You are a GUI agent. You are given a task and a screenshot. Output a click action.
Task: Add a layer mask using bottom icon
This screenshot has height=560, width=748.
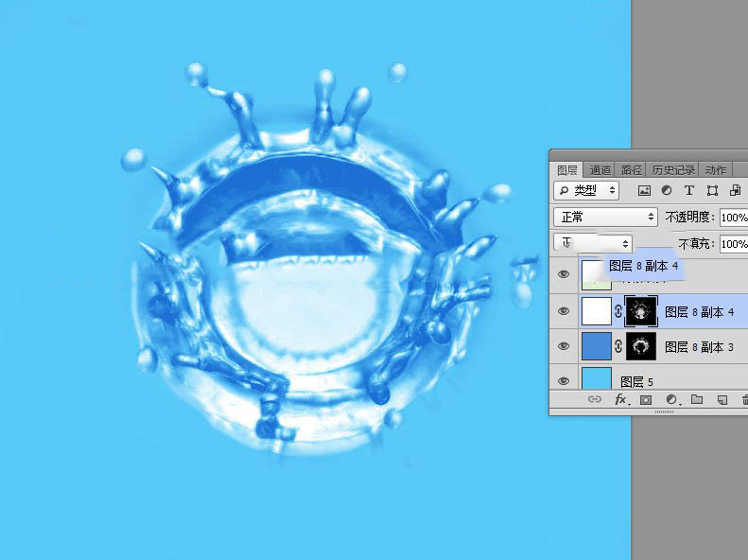[x=646, y=400]
